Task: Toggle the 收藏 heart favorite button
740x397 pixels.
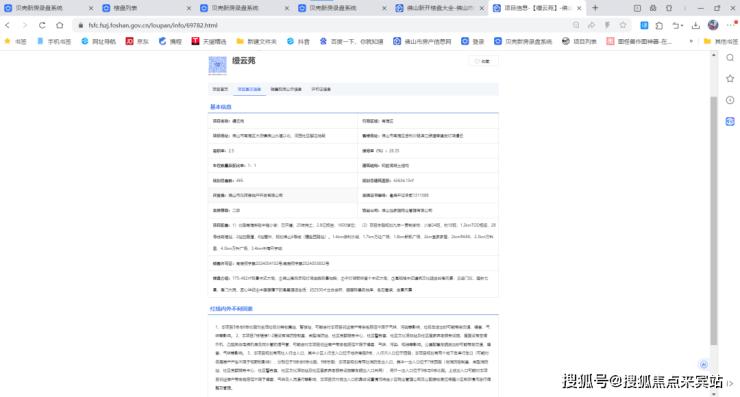Action: 483,61
